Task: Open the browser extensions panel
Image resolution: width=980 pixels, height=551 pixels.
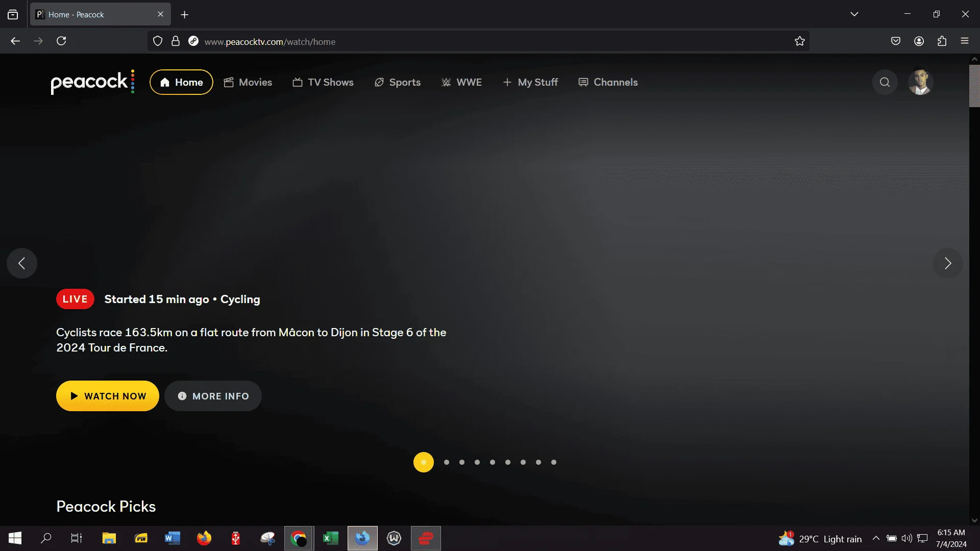Action: coord(942,41)
